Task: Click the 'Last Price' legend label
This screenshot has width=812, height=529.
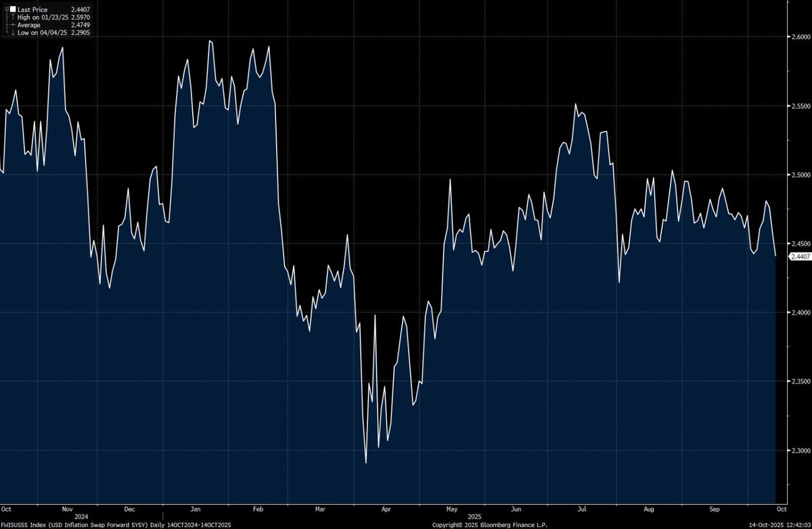Action: point(32,9)
